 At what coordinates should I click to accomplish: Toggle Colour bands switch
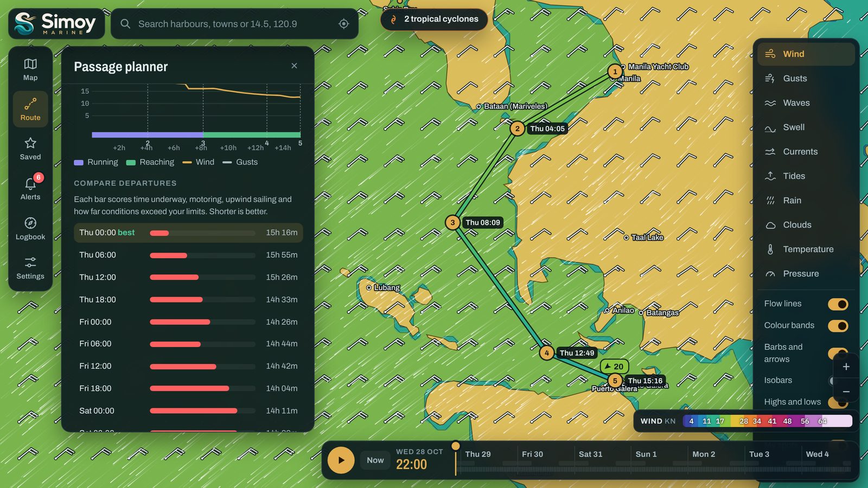[x=838, y=326]
